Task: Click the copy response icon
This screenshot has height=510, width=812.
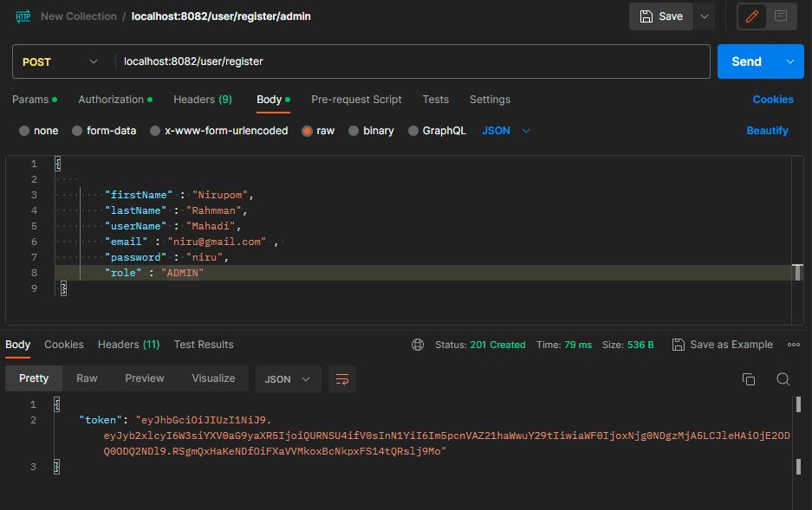Action: [x=748, y=378]
